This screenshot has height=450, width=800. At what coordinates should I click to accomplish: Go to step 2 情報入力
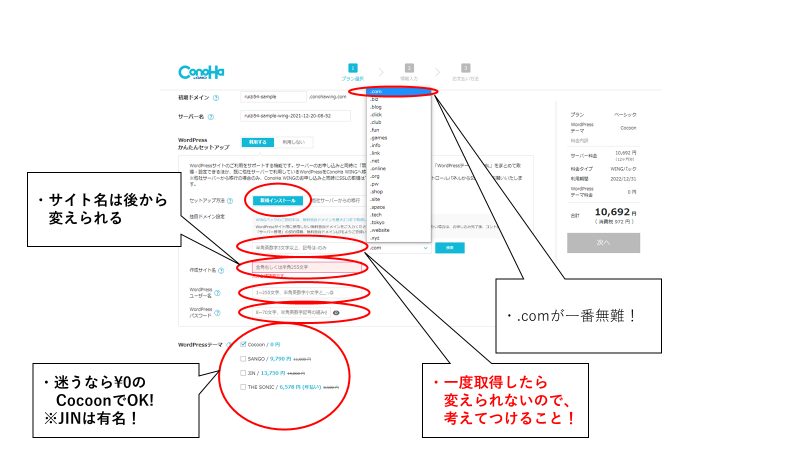409,72
